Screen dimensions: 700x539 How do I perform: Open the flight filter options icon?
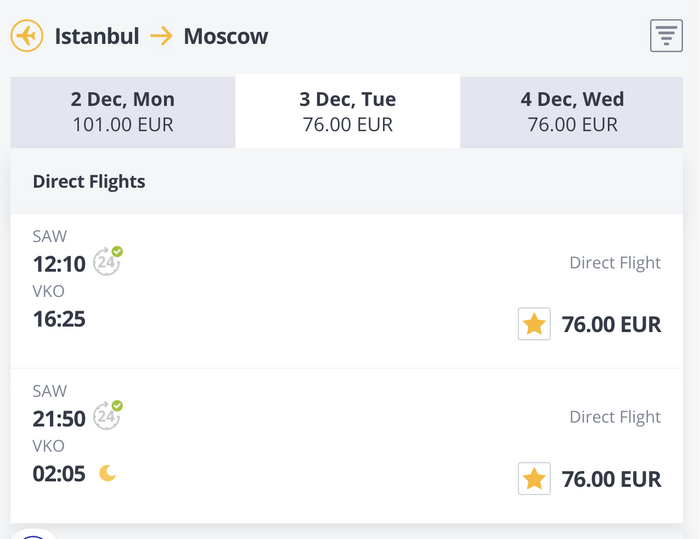coord(666,36)
